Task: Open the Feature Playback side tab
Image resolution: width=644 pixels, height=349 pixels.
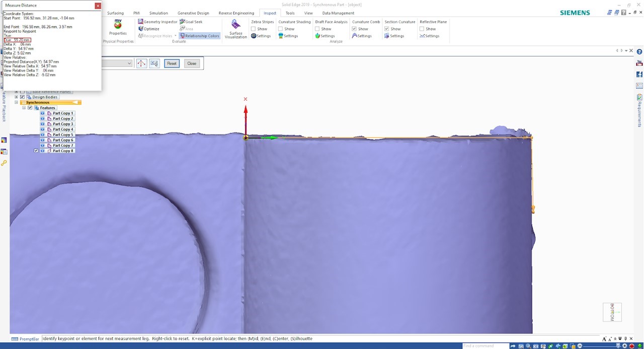Action: pos(4,106)
